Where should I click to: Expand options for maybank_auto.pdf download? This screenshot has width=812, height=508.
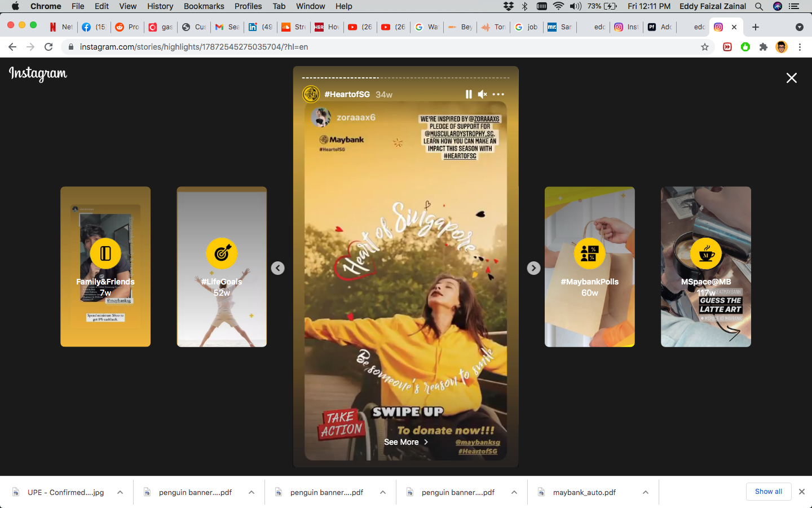coord(646,492)
